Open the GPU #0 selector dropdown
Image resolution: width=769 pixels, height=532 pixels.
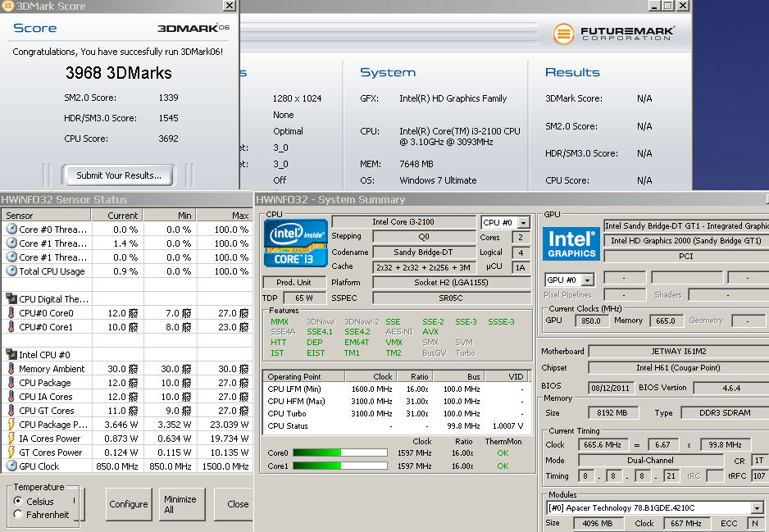tap(588, 280)
